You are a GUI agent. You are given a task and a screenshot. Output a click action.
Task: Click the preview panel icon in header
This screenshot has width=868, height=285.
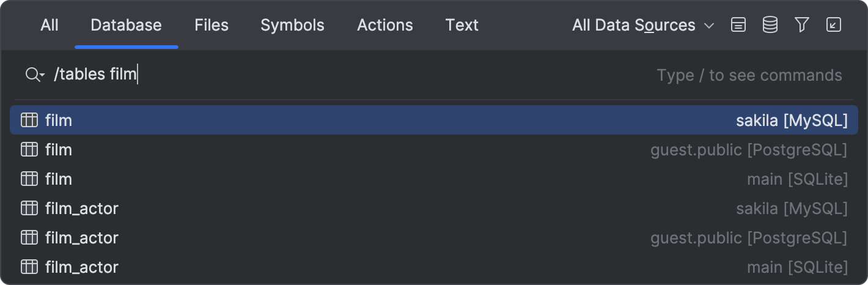[x=738, y=25]
